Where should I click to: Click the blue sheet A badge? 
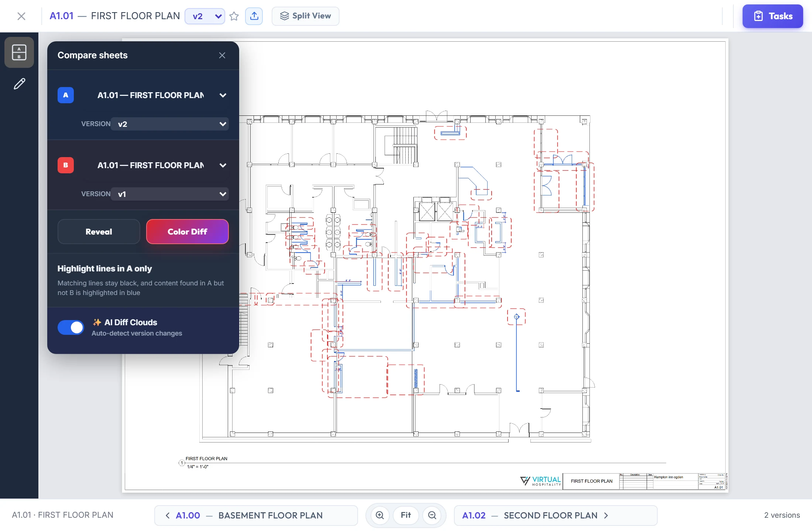[x=66, y=95]
